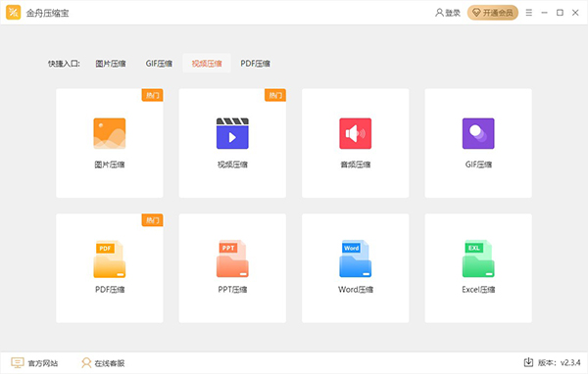Viewport: 588px width, 374px height.
Task: Click the 官方网站 monitor icon
Action: (x=18, y=363)
